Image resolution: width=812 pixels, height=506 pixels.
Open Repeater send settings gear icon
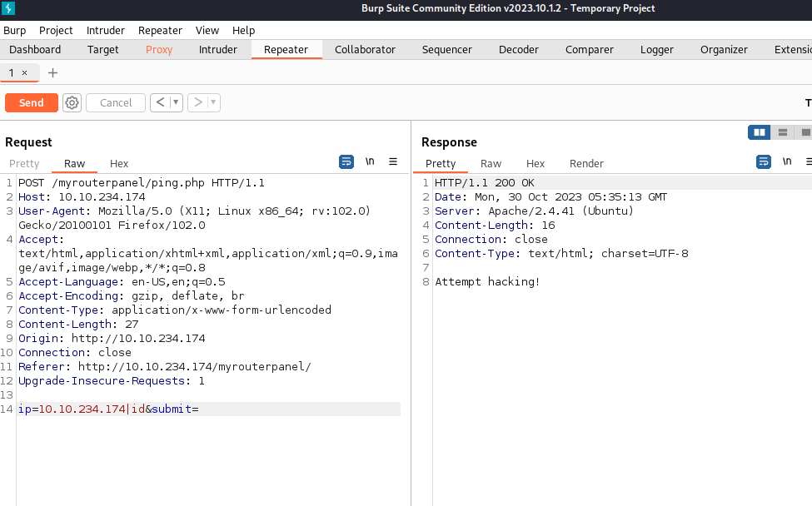tap(72, 102)
